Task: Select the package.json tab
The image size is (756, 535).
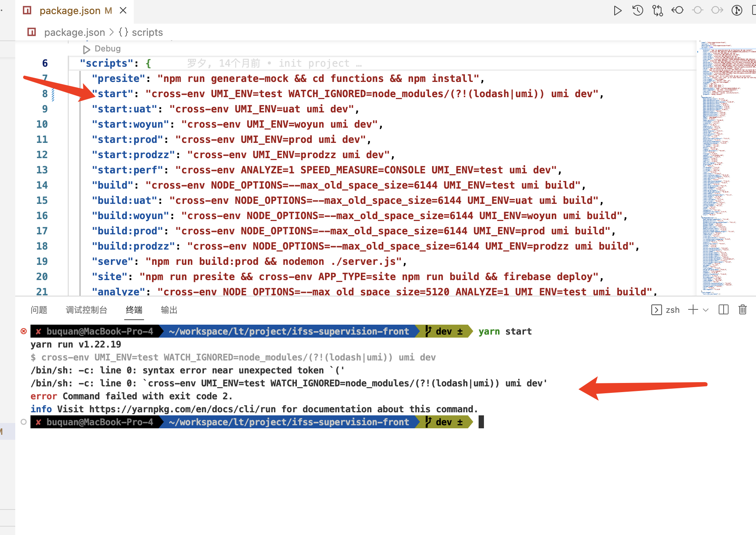Action: pyautogui.click(x=75, y=11)
